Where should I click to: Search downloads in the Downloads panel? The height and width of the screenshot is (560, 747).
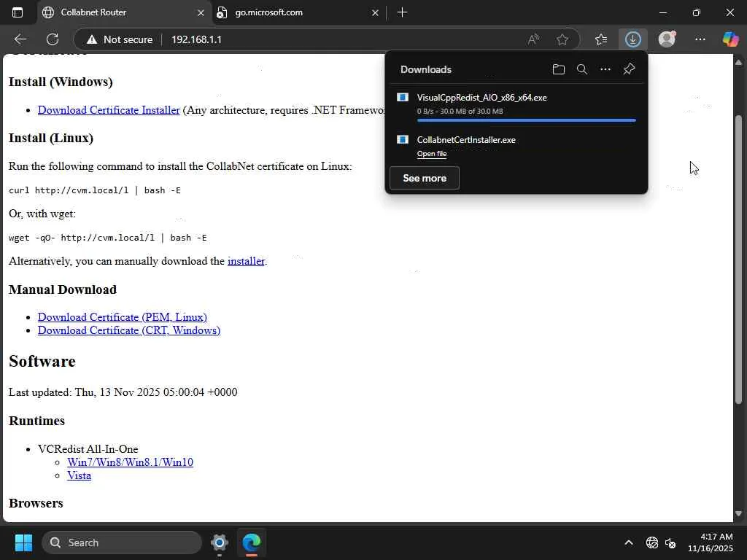pos(581,69)
